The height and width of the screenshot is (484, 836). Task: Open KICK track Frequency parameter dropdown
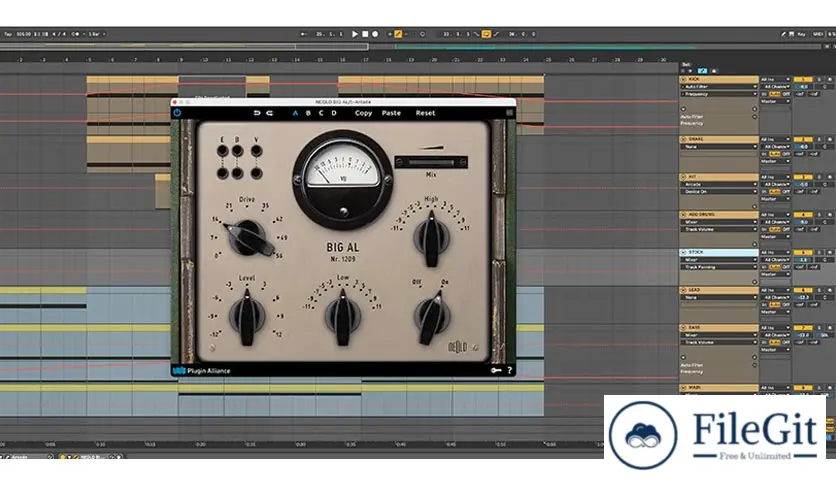pyautogui.click(x=719, y=94)
